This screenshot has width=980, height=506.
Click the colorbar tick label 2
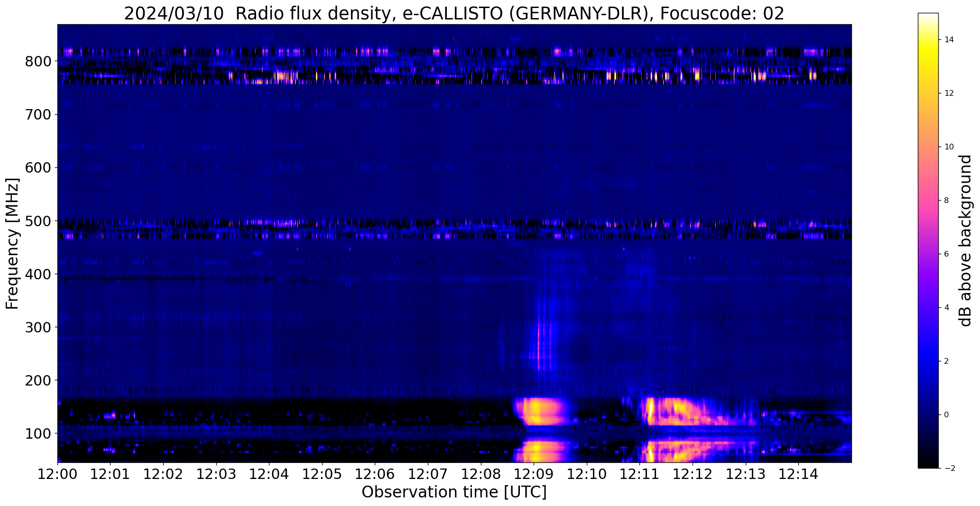click(946, 361)
